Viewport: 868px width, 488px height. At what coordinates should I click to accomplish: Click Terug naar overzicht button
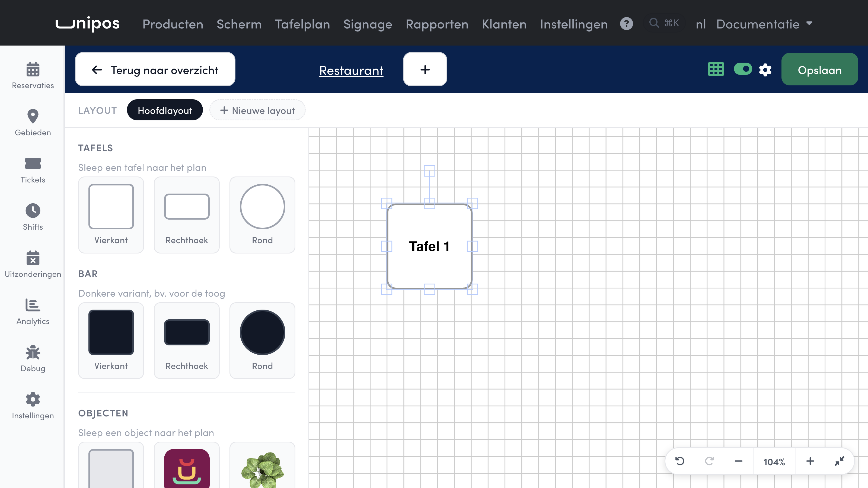tap(155, 69)
